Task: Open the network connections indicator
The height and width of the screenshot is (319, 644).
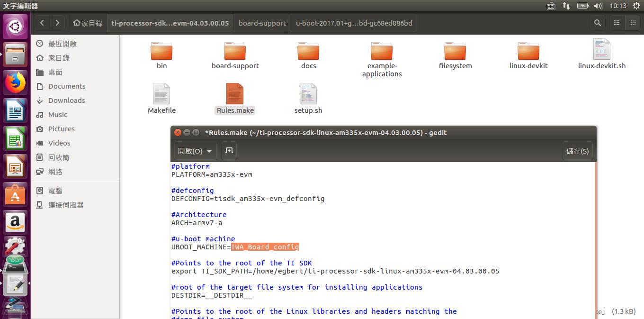Action: pos(566,6)
